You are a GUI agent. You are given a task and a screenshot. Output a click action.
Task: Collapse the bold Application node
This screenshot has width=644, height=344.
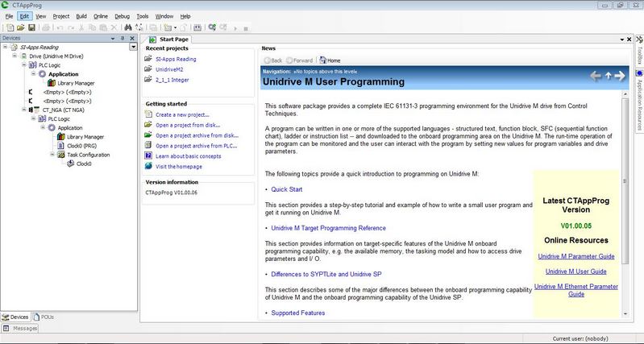pos(33,74)
